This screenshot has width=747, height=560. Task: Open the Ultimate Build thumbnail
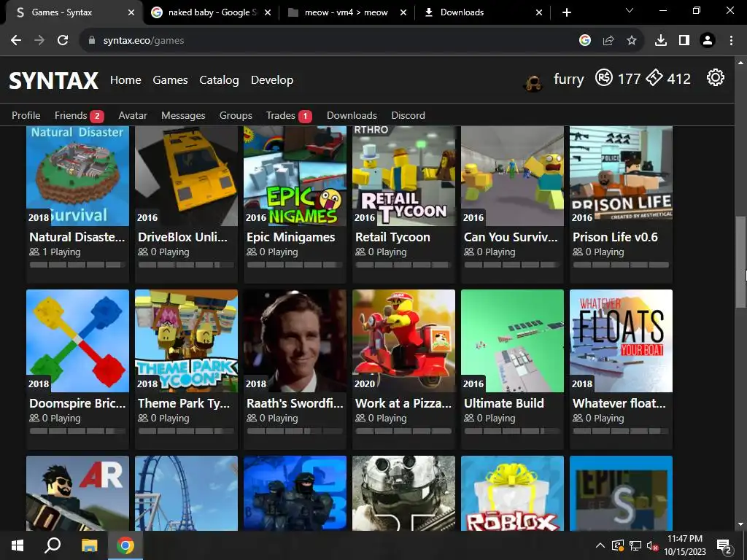pos(512,341)
